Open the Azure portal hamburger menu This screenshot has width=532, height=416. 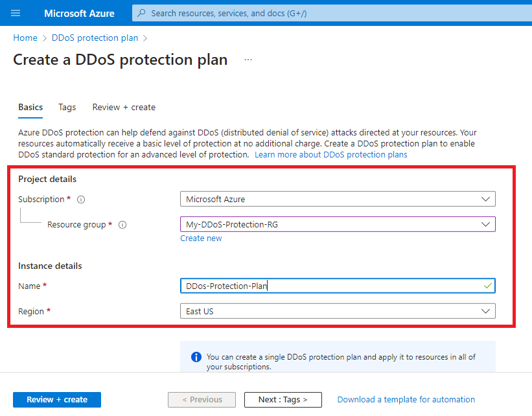tap(16, 13)
